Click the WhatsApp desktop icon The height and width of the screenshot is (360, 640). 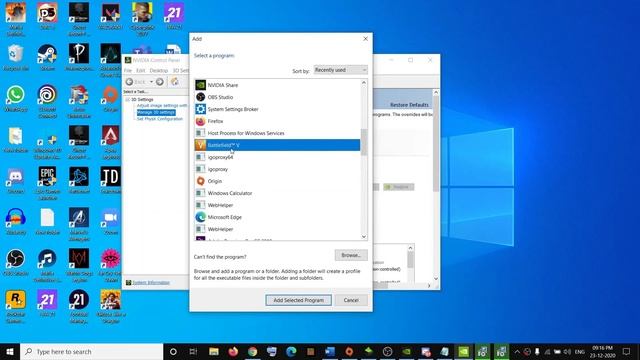16,99
